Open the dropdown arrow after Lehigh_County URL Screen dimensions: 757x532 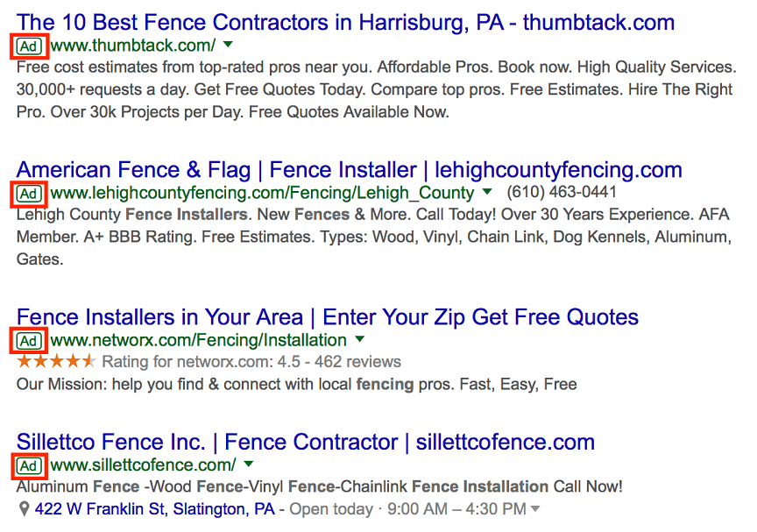(487, 192)
